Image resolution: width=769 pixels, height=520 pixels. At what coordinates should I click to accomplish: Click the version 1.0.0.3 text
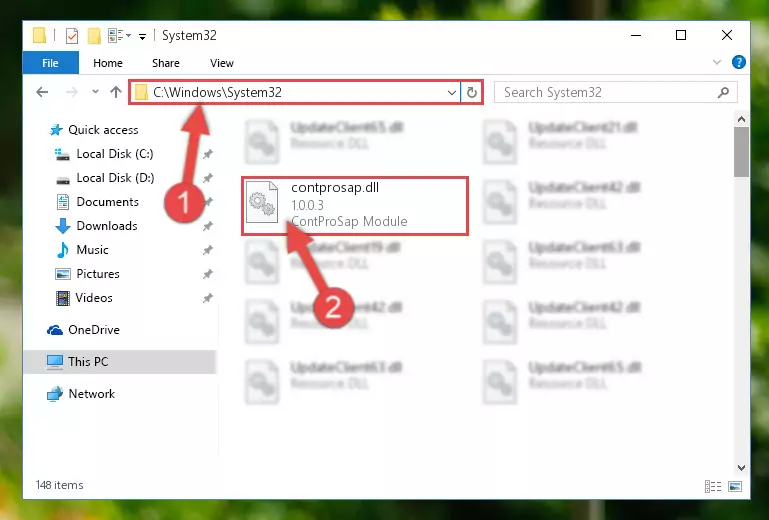[x=308, y=205]
